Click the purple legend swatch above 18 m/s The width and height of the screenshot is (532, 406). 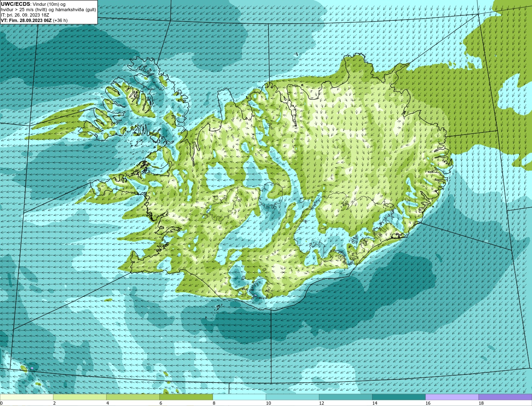point(505,397)
